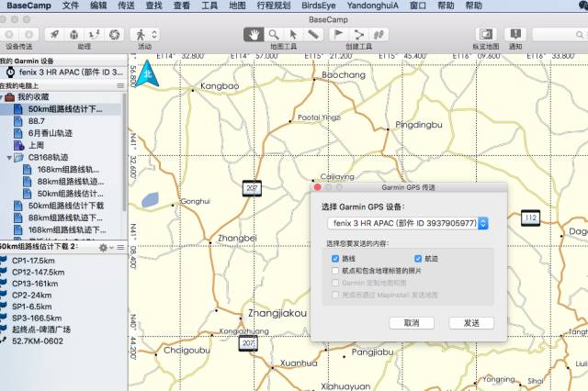Click the north arrow compass on map
Screen dimensions: 588x391
click(x=148, y=73)
